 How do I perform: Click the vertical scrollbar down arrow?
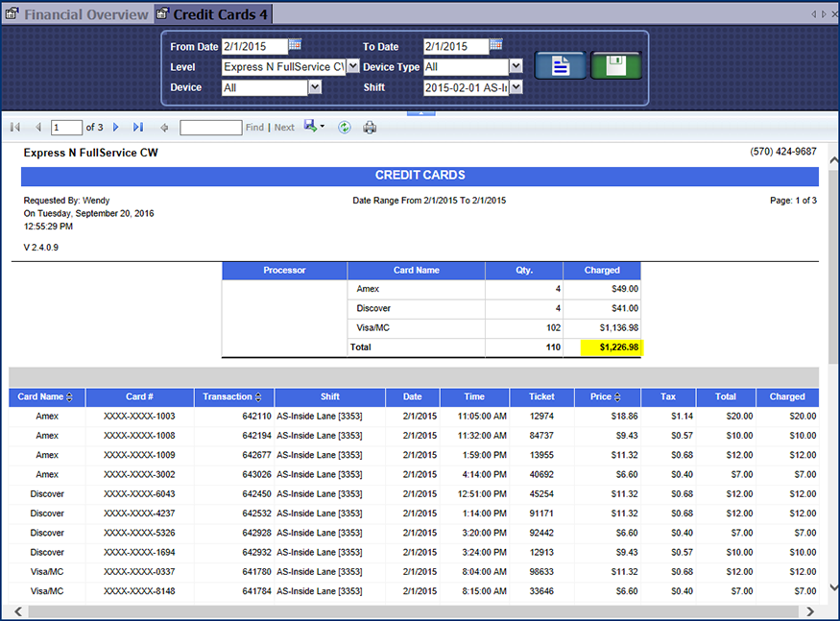click(832, 586)
